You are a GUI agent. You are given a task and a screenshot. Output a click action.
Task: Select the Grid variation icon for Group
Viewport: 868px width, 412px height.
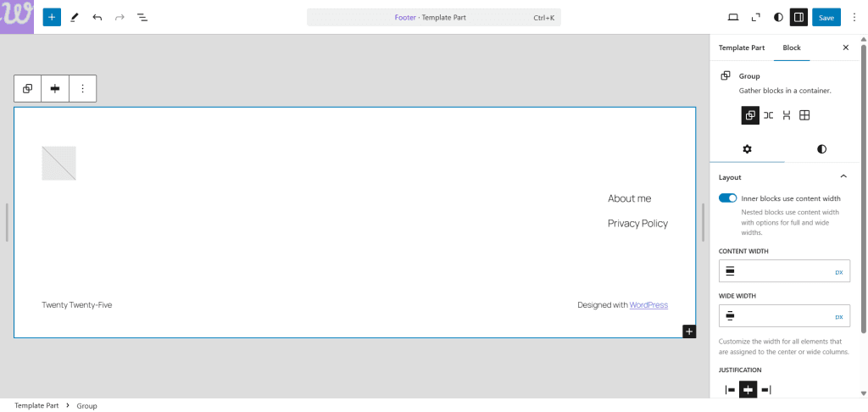(804, 115)
